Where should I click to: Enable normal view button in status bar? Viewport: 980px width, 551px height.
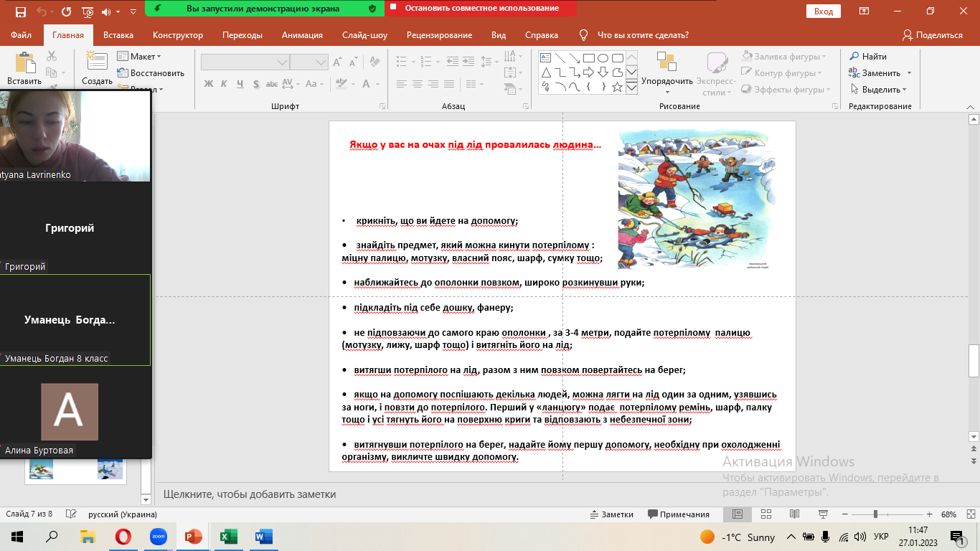[x=737, y=514]
